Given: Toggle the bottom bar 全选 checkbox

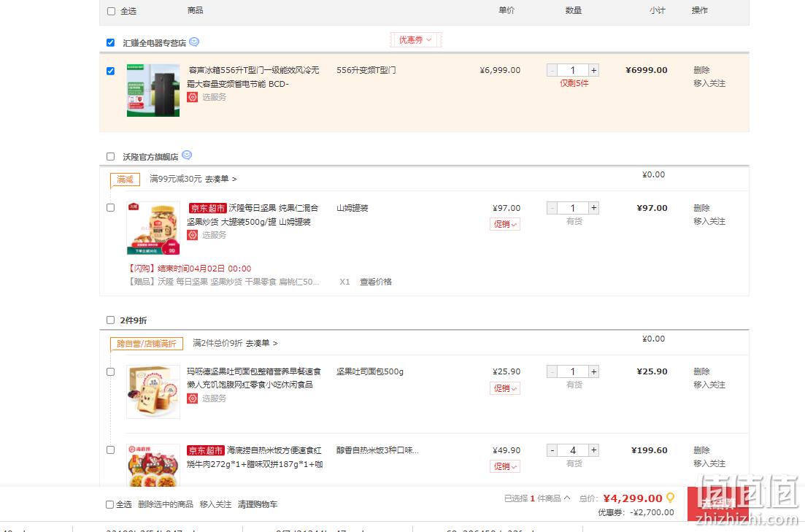Looking at the screenshot, I should click(109, 505).
